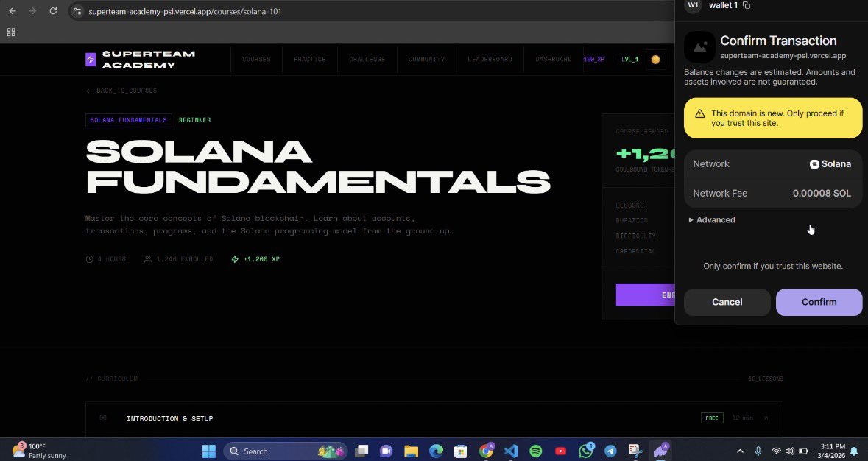868x461 pixels.
Task: Click the taskbar Search box
Action: click(x=285, y=451)
